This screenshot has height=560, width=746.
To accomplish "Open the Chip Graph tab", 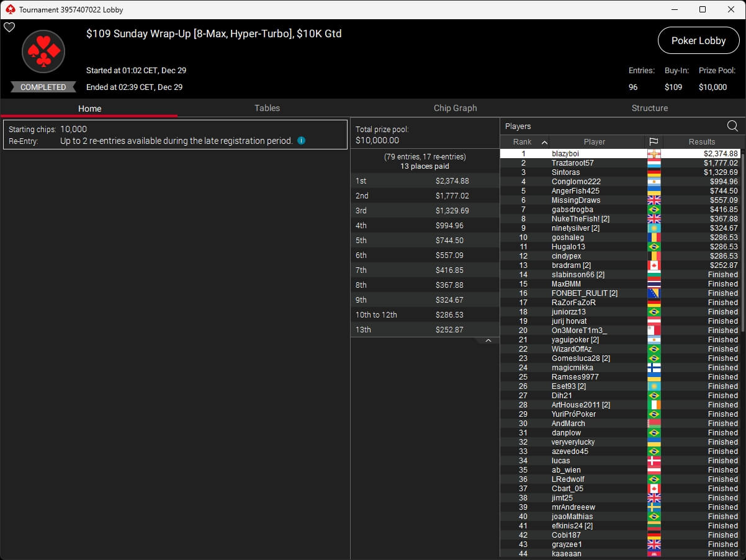I will tap(455, 108).
